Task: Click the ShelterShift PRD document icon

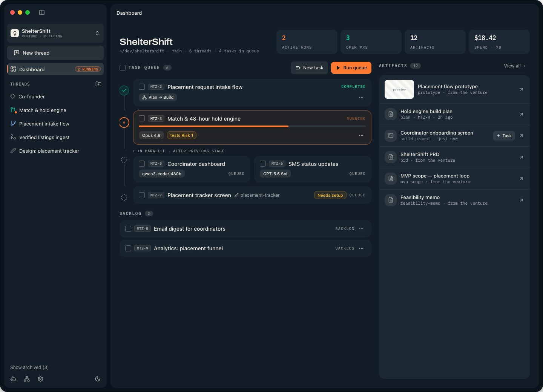Action: click(391, 157)
